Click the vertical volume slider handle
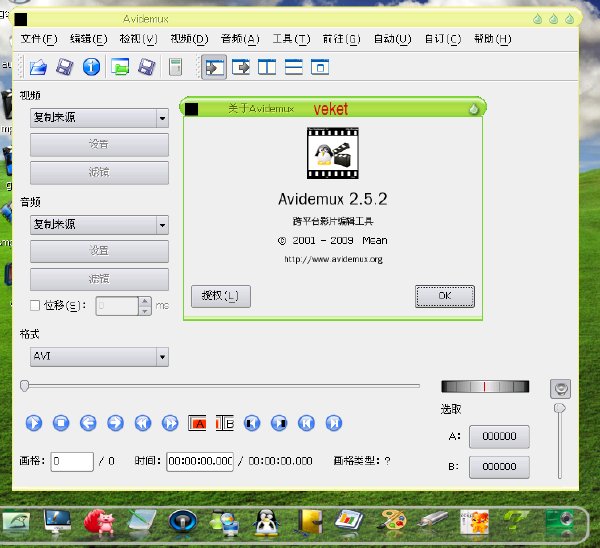Image resolution: width=600 pixels, height=548 pixels. [x=559, y=408]
